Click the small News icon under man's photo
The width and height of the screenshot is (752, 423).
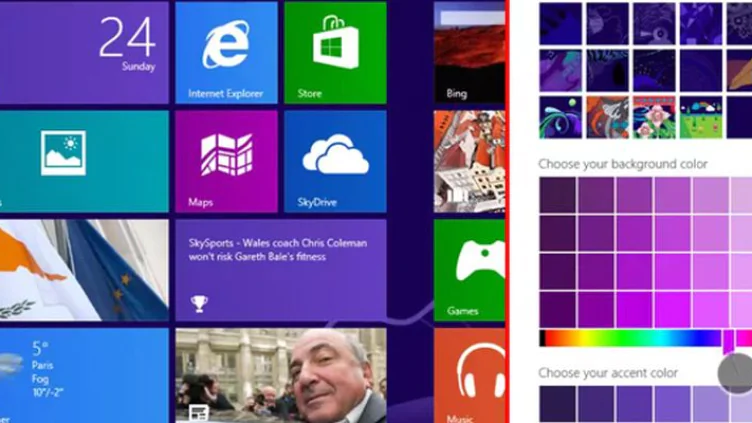[x=199, y=412]
